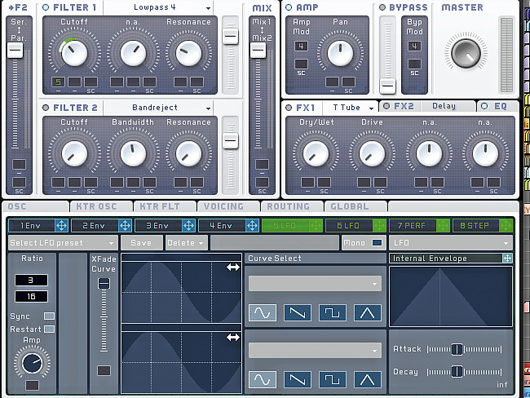Open lower Curve Select dropdown
Viewport: 530px width, 398px height.
coord(315,351)
